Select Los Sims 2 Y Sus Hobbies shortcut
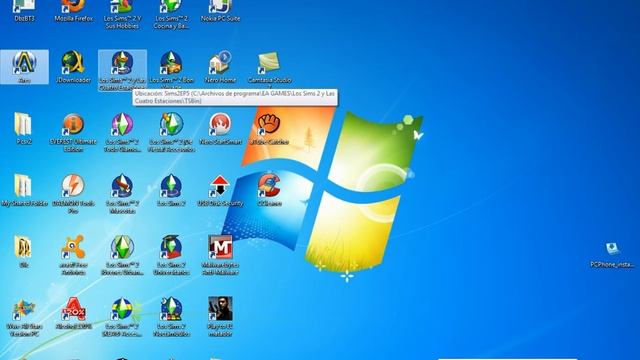This screenshot has height=360, width=640. point(122,14)
